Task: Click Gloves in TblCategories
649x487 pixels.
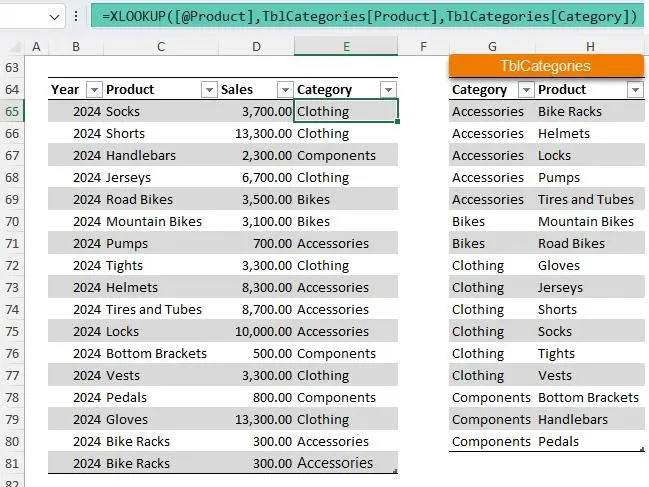Action: [x=590, y=265]
